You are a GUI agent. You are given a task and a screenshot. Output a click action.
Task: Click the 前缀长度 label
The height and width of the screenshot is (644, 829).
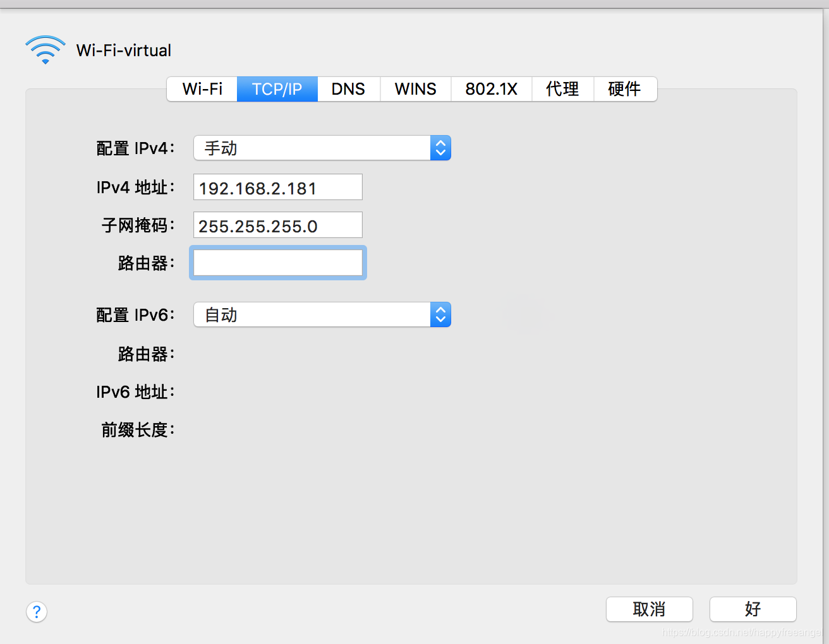click(138, 430)
